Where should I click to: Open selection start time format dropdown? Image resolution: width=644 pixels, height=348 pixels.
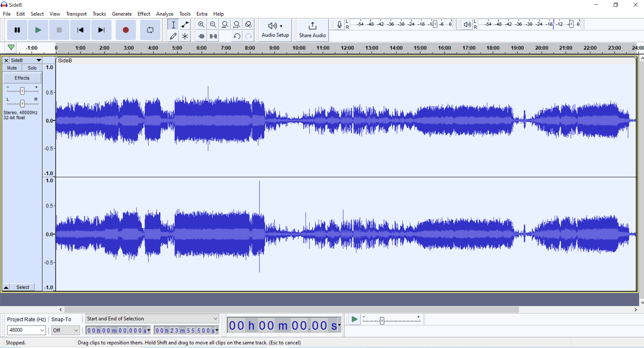(x=149, y=330)
